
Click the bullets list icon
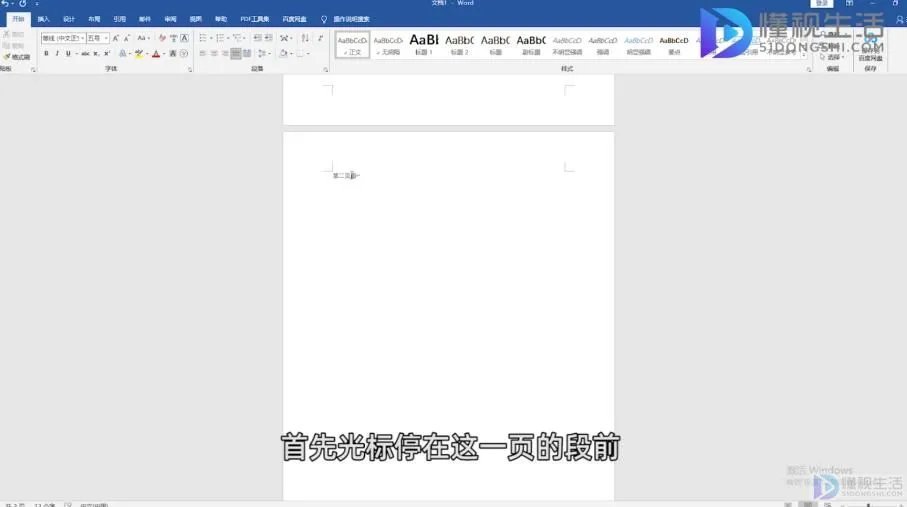point(203,38)
